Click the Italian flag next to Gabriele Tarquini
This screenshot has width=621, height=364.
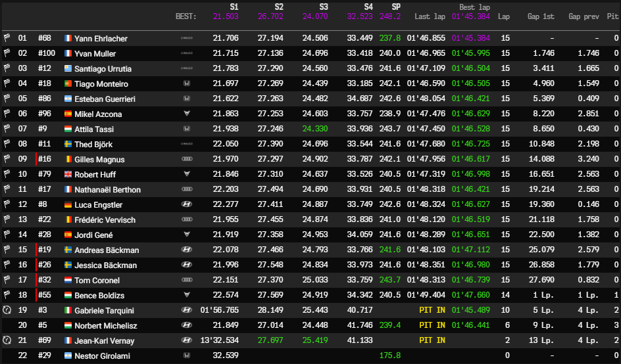click(68, 310)
